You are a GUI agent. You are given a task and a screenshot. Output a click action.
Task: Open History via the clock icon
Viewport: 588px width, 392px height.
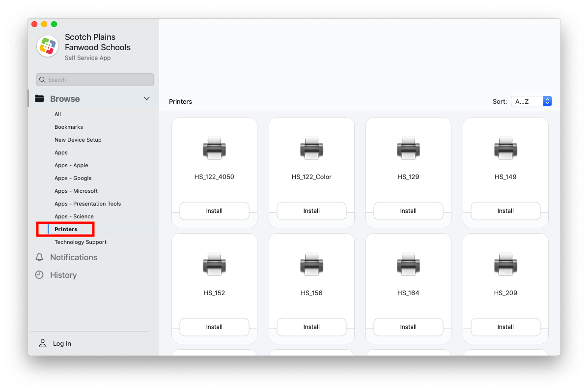coord(39,275)
